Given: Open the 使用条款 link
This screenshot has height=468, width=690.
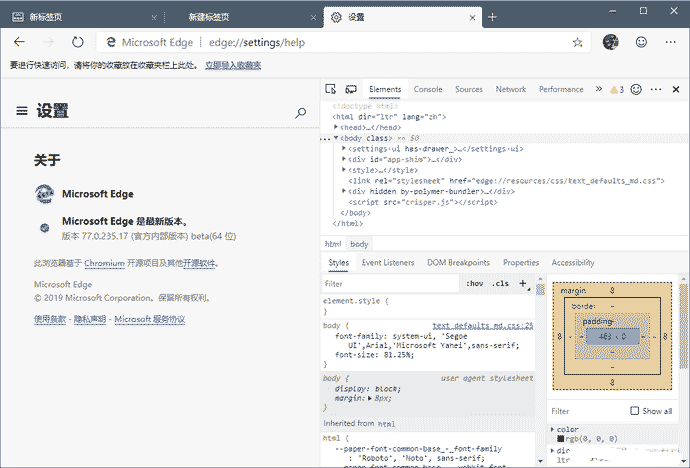Looking at the screenshot, I should (x=50, y=319).
